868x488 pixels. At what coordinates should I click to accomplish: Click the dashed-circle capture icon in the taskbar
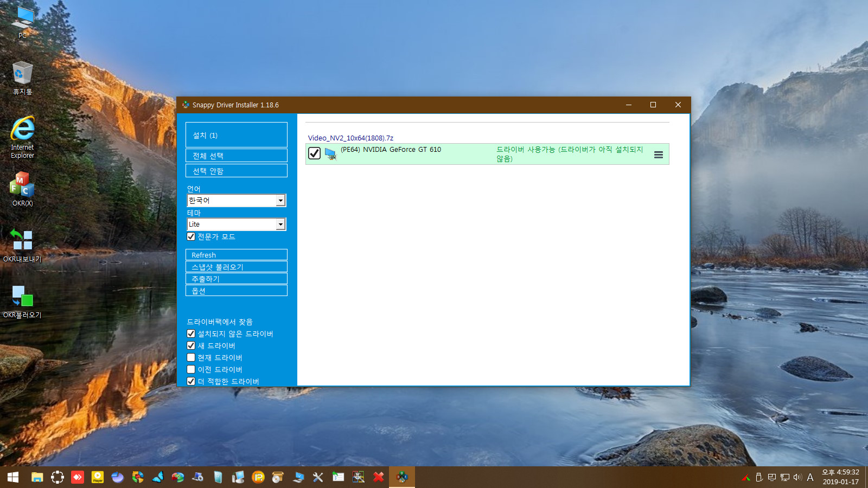pos(57,477)
